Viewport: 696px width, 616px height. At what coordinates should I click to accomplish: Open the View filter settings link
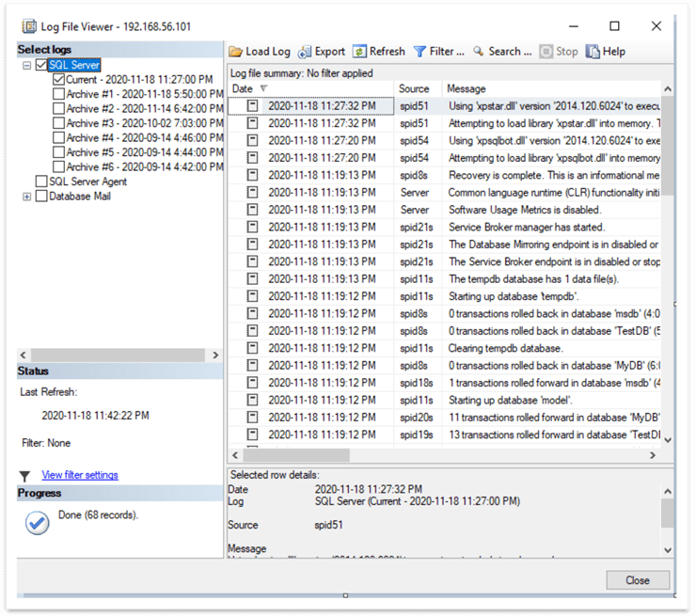point(80,475)
